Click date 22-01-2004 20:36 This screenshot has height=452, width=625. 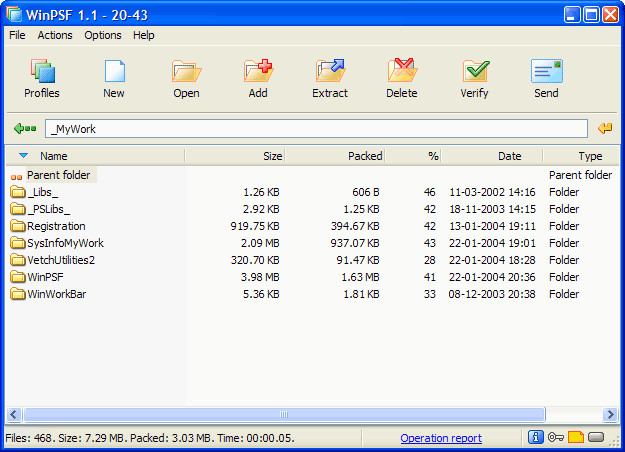(x=492, y=277)
